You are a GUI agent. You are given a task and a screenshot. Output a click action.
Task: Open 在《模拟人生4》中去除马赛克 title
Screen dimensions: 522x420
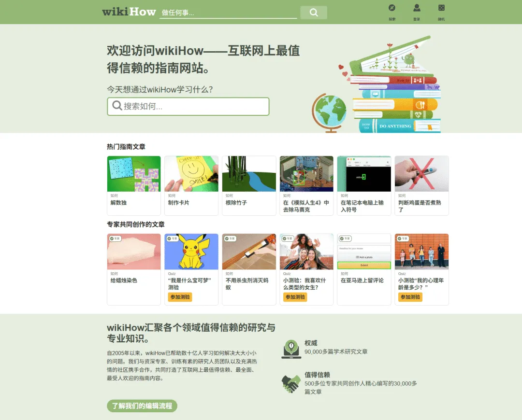tap(306, 206)
